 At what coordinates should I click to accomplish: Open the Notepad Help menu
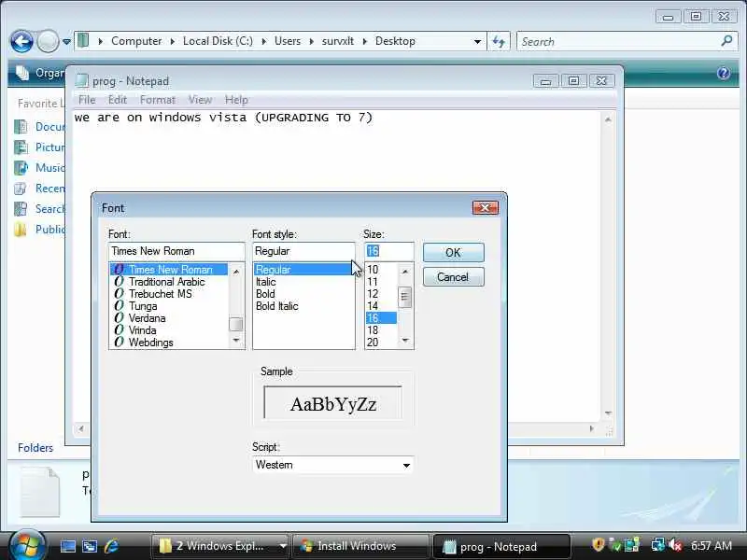(x=236, y=100)
